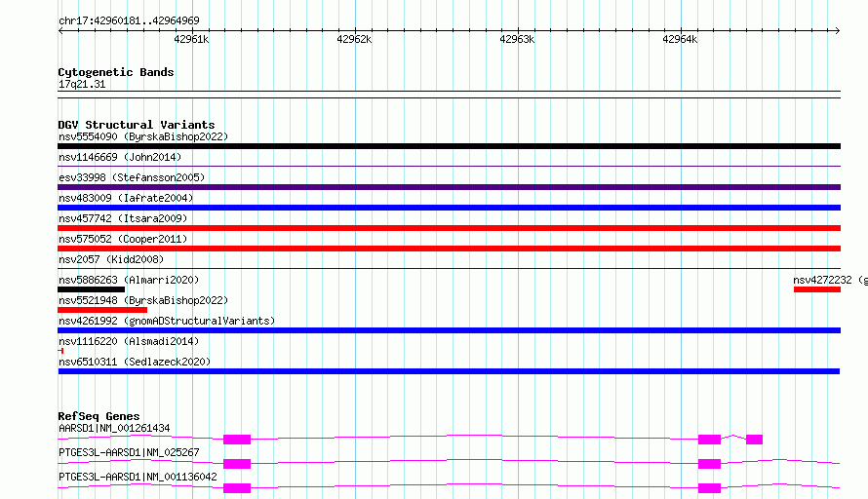Image resolution: width=868 pixels, height=499 pixels.
Task: Select the short red bar for nsv5521948
Action: pyautogui.click(x=102, y=310)
